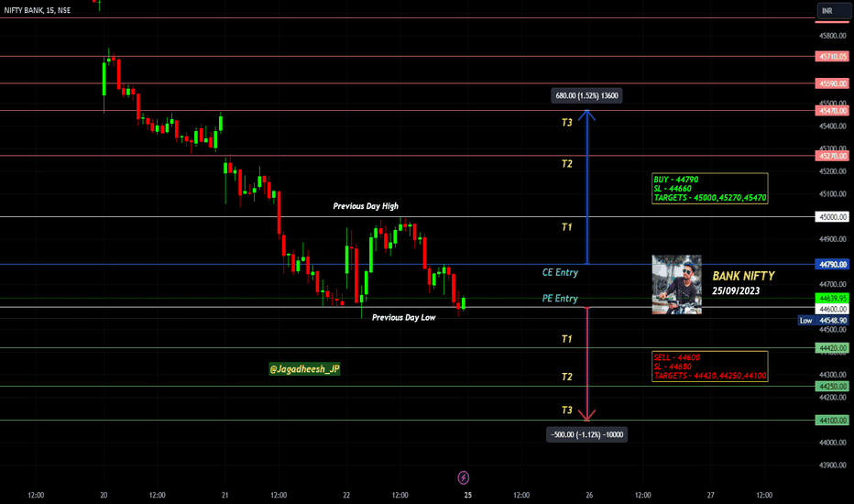Viewport: 854px width, 504px height.
Task: Open the trader profile photo thumbnail
Action: [x=676, y=284]
